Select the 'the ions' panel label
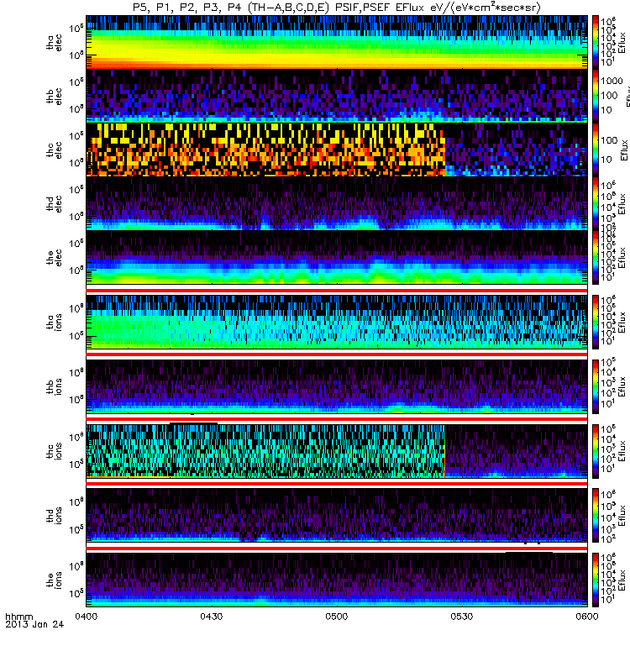630x672 pixels. 54,580
